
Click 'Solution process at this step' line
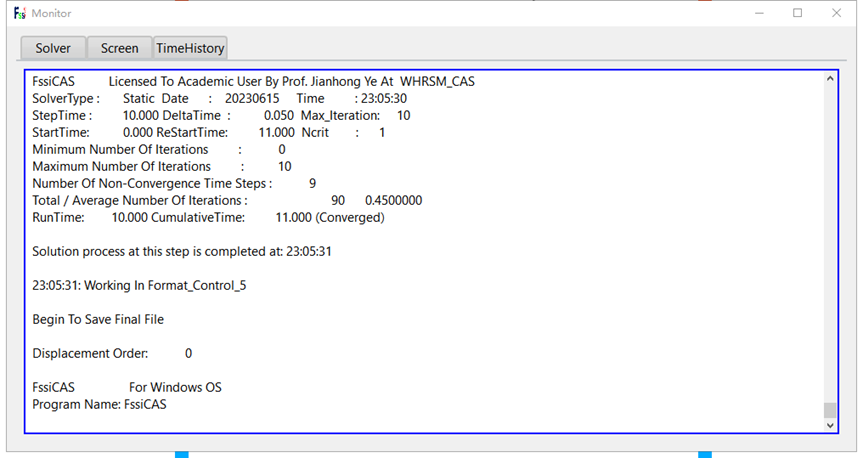(x=182, y=252)
